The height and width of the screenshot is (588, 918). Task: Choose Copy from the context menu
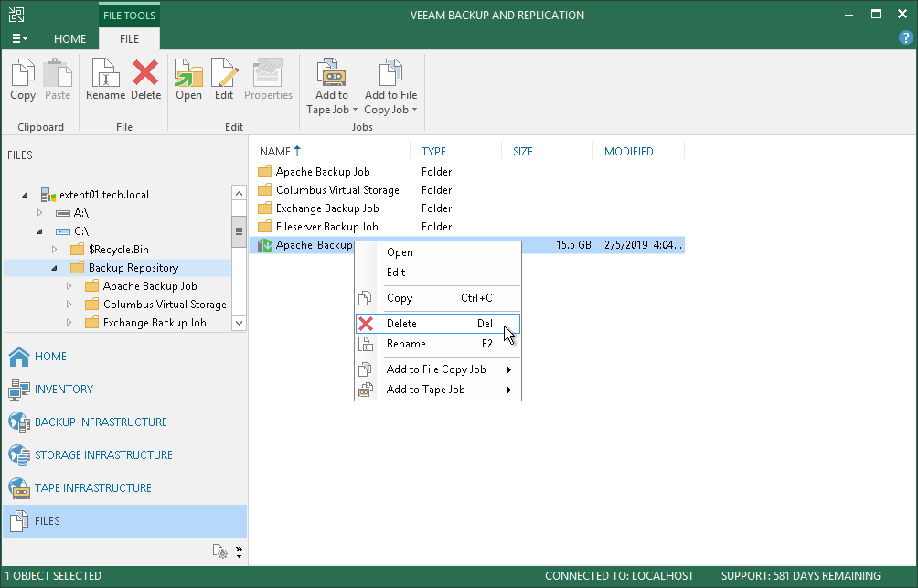[x=438, y=298]
